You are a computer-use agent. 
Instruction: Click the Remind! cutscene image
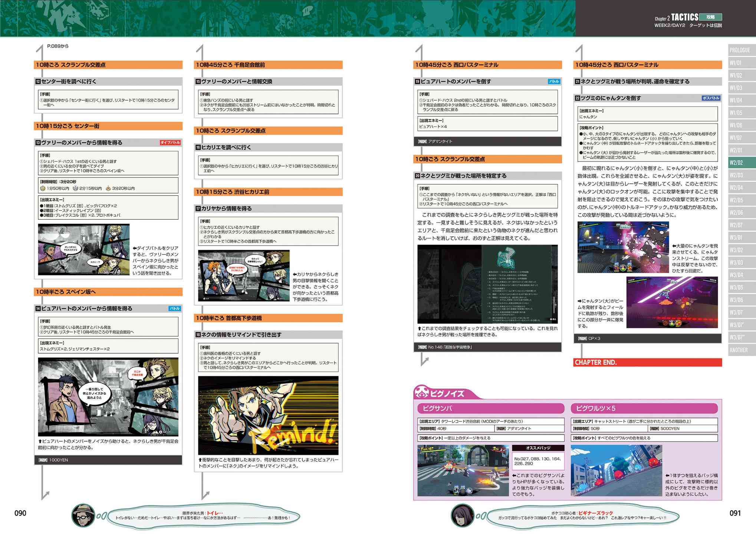pyautogui.click(x=268, y=415)
